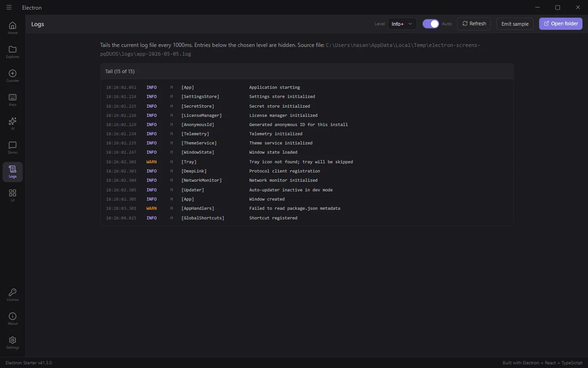Click the Logs page heading
Viewport: 588px width, 368px height.
tap(38, 24)
